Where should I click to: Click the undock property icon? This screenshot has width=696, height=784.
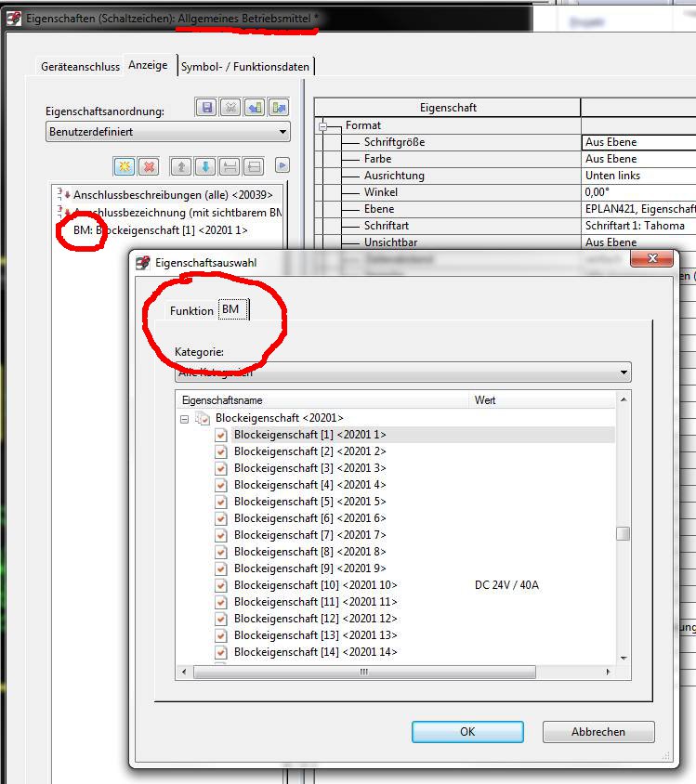254,166
